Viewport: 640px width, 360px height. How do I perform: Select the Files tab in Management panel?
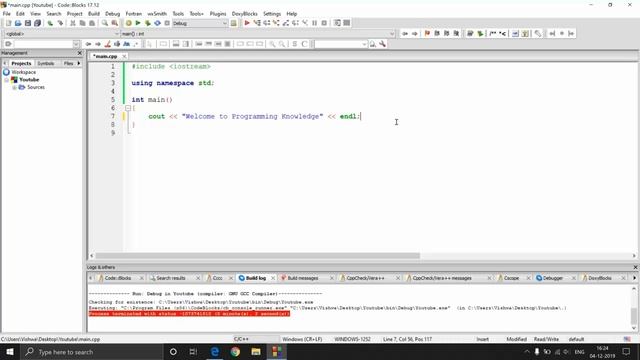[x=68, y=63]
